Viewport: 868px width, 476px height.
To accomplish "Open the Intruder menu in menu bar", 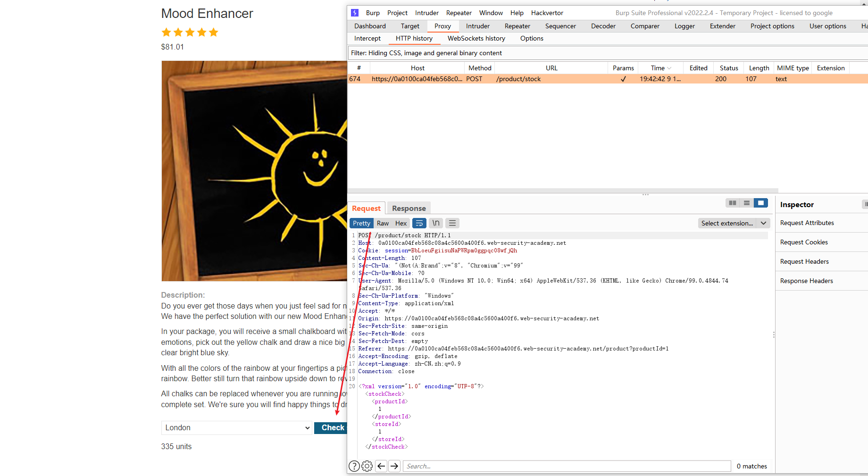I will (426, 13).
